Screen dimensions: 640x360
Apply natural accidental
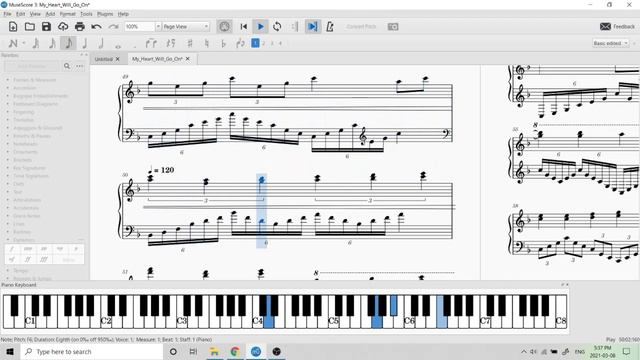(x=207, y=43)
